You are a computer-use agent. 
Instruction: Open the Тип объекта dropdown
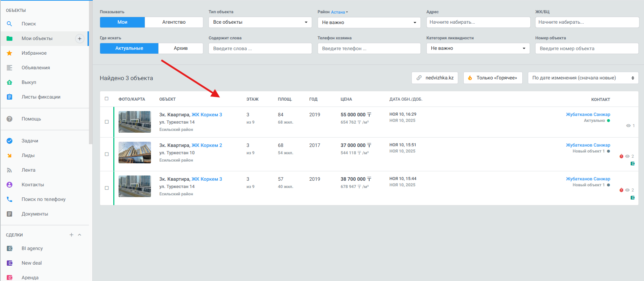tap(260, 22)
